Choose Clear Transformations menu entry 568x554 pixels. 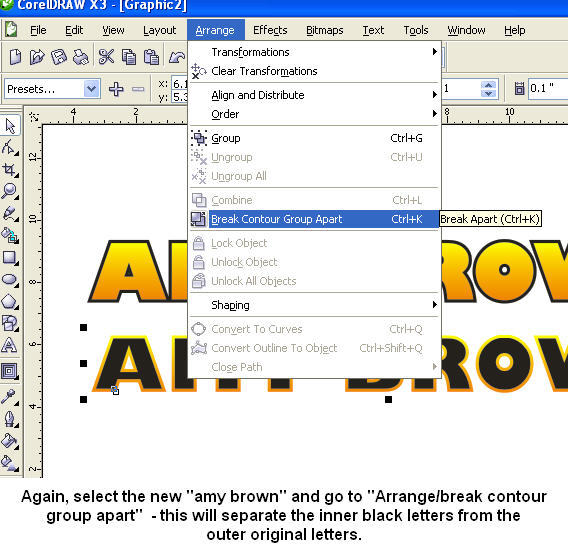(x=314, y=71)
